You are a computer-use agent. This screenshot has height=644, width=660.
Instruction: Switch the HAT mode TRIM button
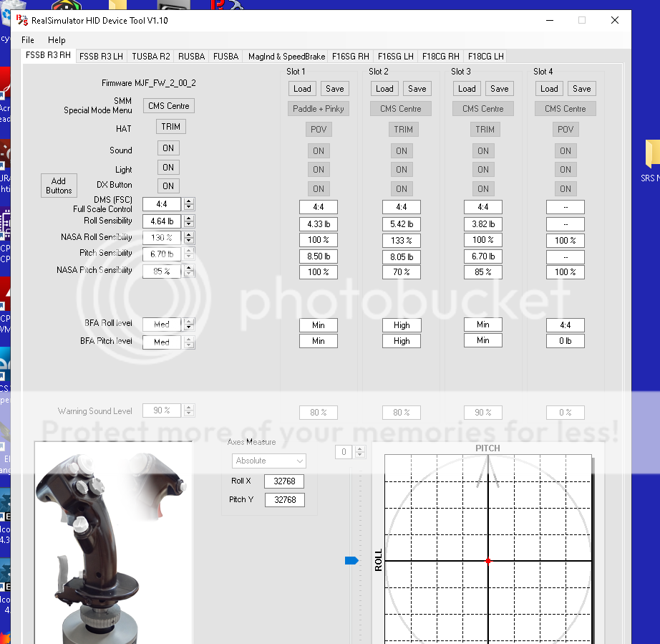(x=170, y=127)
